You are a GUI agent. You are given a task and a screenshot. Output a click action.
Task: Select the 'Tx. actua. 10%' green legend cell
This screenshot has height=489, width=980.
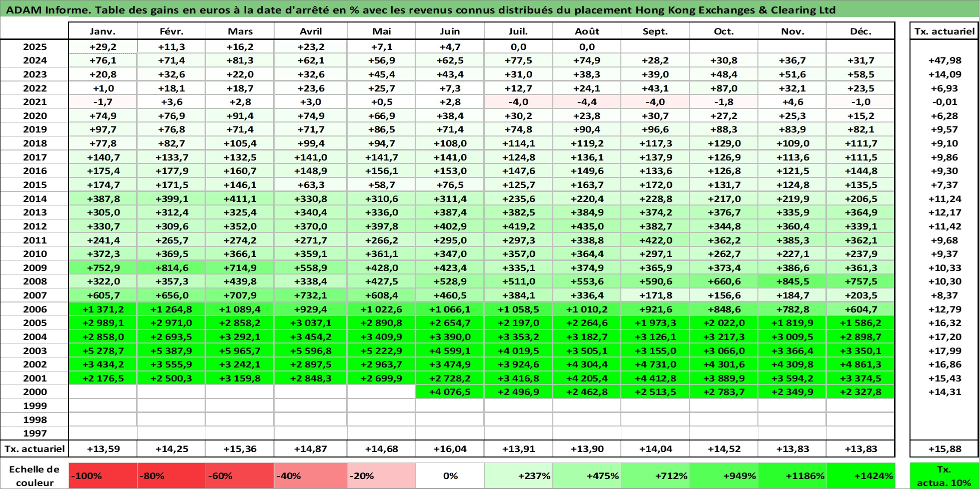click(x=944, y=475)
